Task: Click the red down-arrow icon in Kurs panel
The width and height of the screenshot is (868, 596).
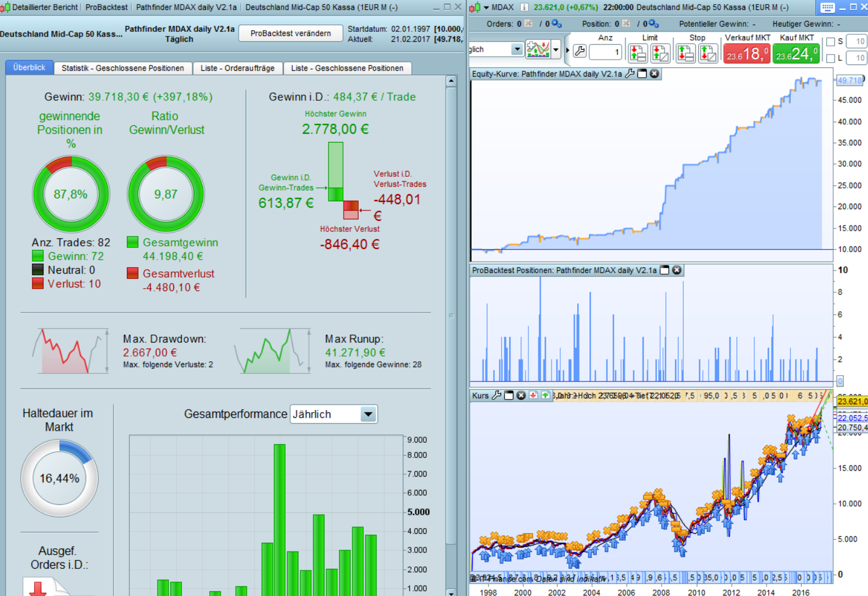Action: pos(533,395)
